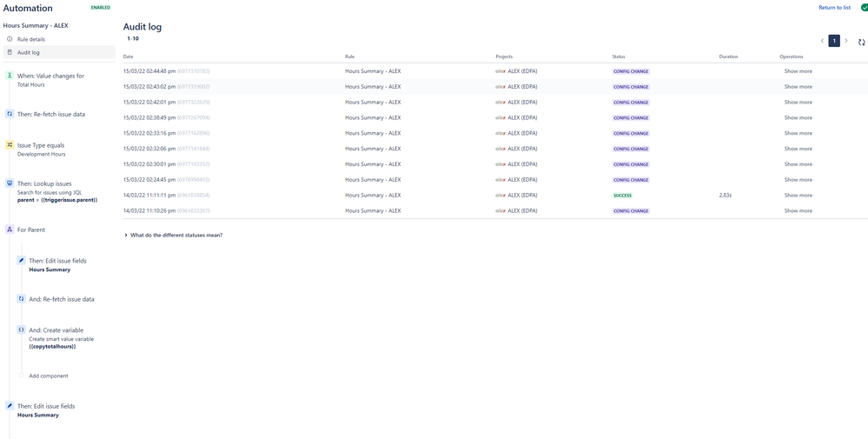868x439 pixels.
Task: Click pencil icon of nested Edit issue fields
Action: 21,260
